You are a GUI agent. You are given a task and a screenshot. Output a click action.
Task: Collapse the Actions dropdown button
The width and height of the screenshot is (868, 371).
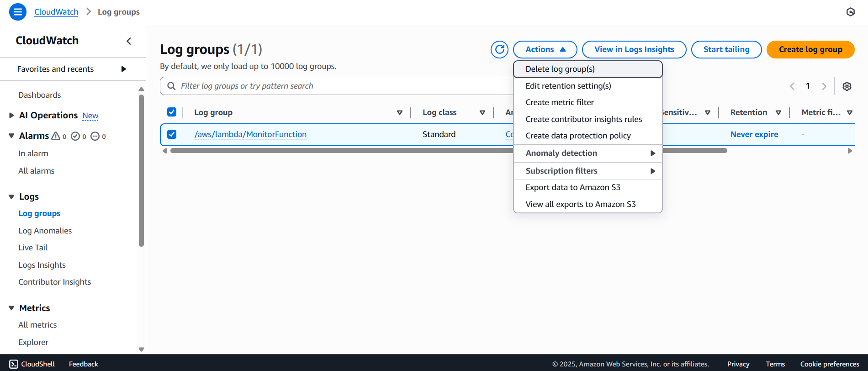pos(545,49)
